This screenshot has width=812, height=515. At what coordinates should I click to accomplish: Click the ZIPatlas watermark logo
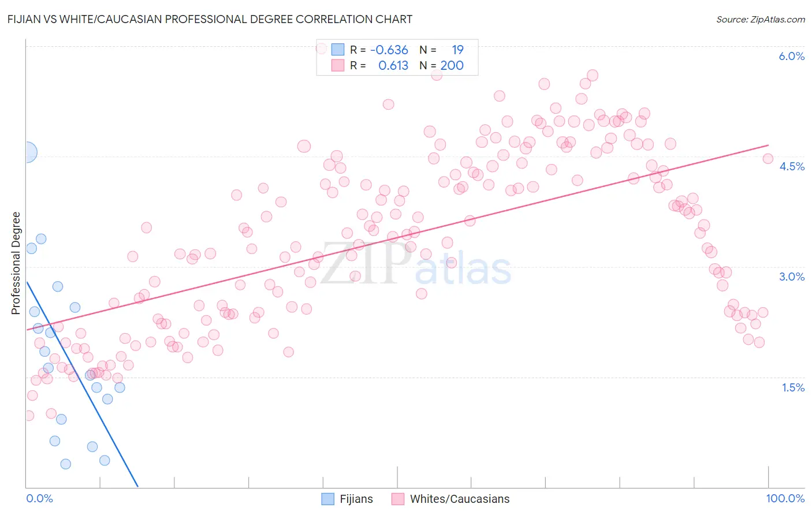pos(416,263)
